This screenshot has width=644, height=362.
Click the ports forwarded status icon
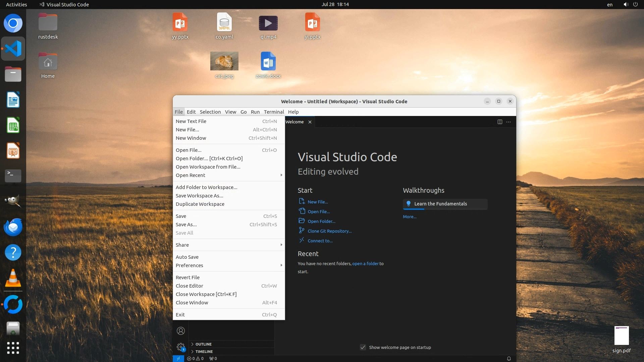point(213,358)
